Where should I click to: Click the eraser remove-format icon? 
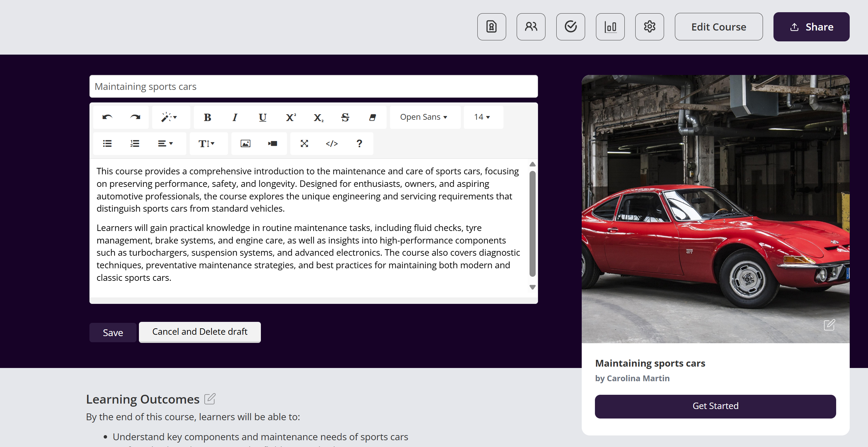coord(372,117)
